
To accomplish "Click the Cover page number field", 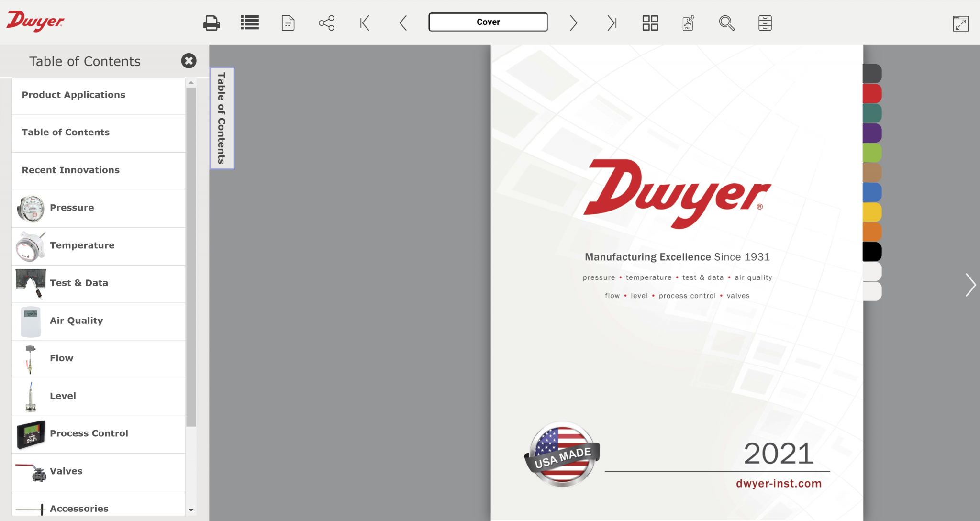I will coord(488,22).
